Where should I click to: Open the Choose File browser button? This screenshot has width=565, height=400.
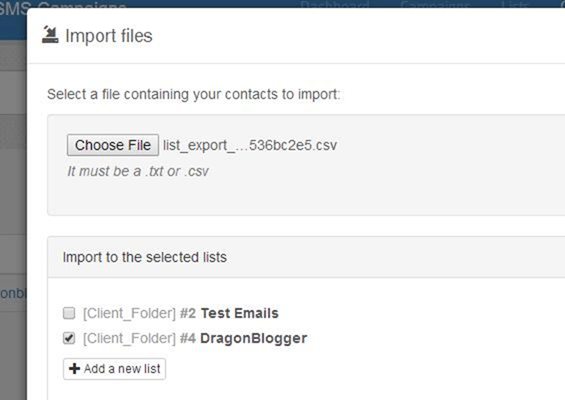(113, 145)
